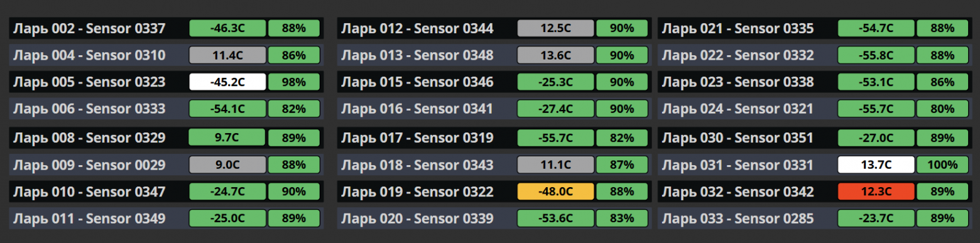Screen dimensions: 980x243
Task: Click the -25.0C reading for Ларь 011
Action: (x=227, y=219)
